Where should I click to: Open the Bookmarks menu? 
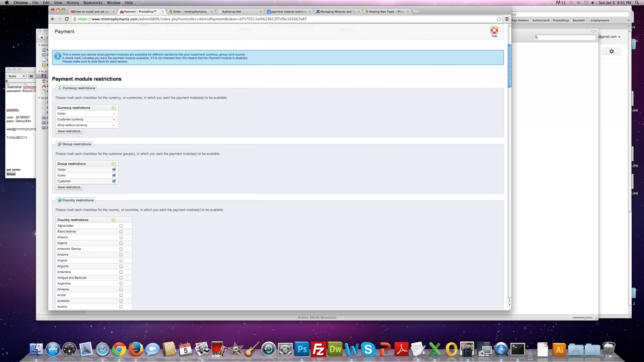(93, 3)
